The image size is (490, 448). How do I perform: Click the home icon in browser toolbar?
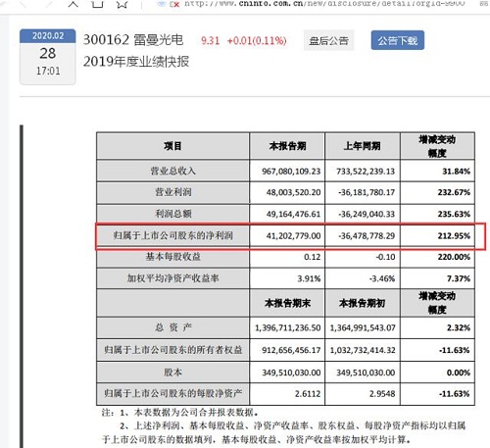73,4
